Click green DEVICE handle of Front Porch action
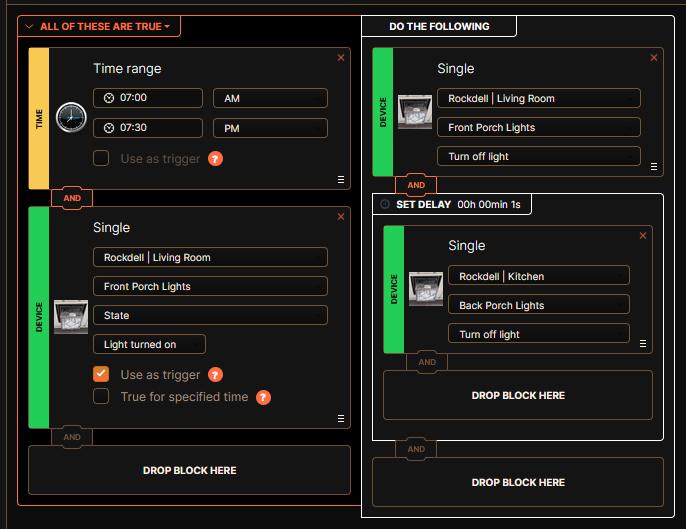The width and height of the screenshot is (686, 529). (x=383, y=112)
